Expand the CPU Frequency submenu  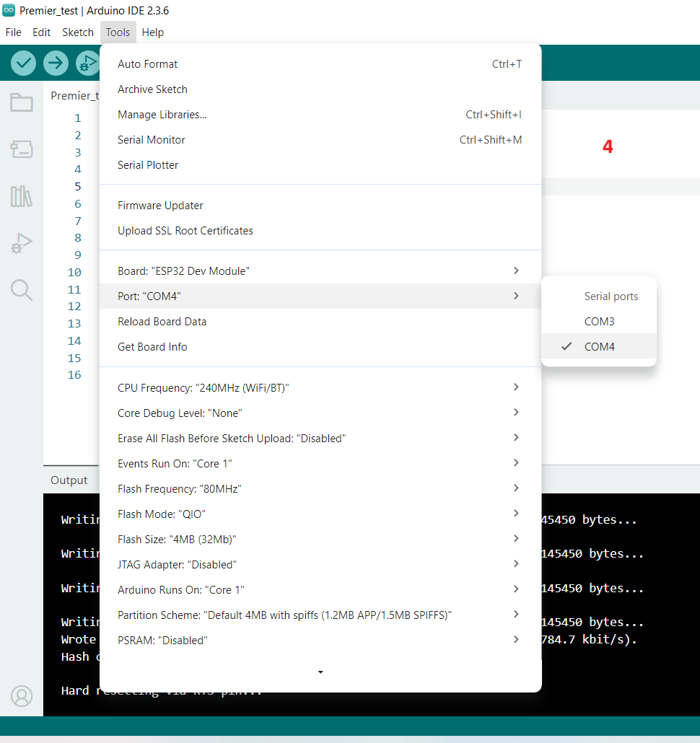[320, 387]
